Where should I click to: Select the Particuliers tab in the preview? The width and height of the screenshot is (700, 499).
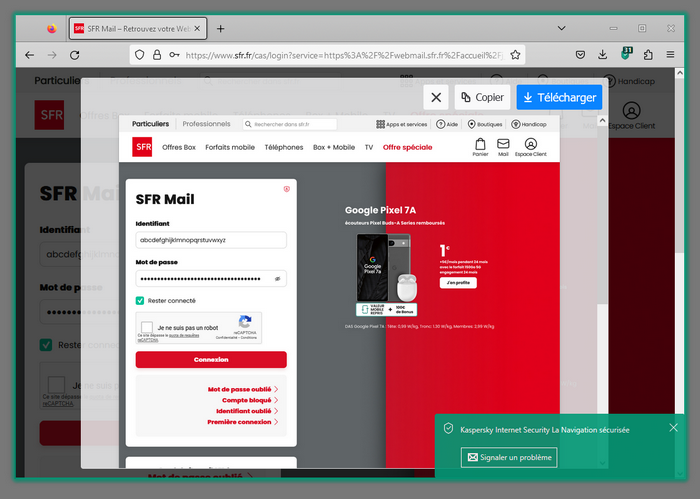[x=150, y=124]
